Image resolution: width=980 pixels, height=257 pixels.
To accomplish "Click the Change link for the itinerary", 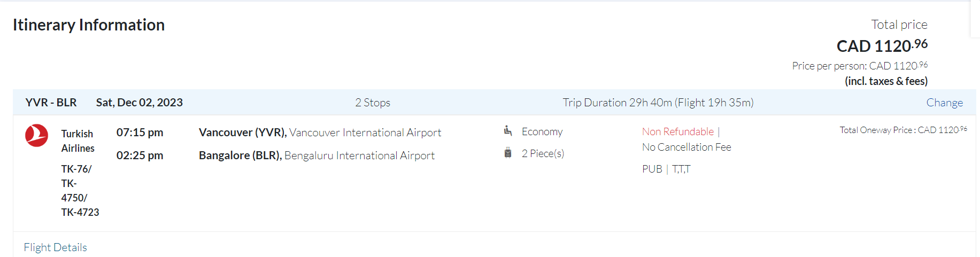I will (x=944, y=103).
